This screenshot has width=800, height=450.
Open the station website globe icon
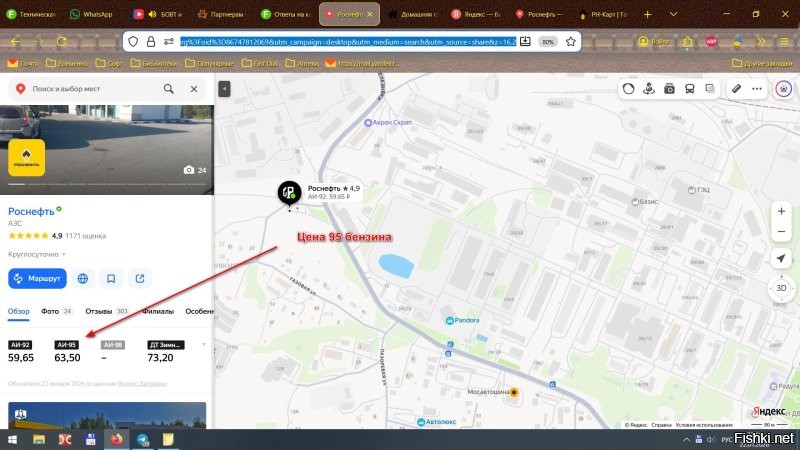tap(83, 279)
